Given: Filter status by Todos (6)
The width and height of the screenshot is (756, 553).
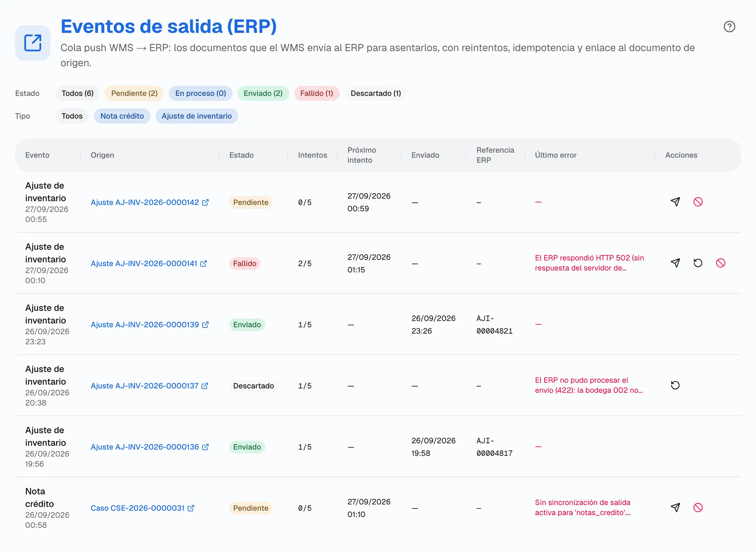Looking at the screenshot, I should coord(77,93).
